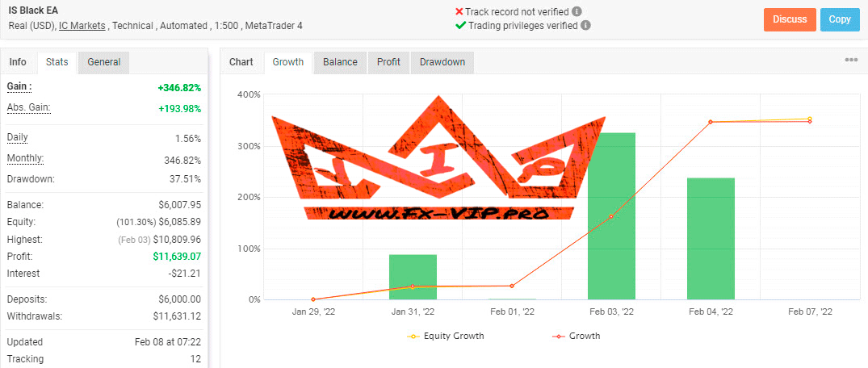
Task: Click the blue Copy button
Action: coord(840,19)
